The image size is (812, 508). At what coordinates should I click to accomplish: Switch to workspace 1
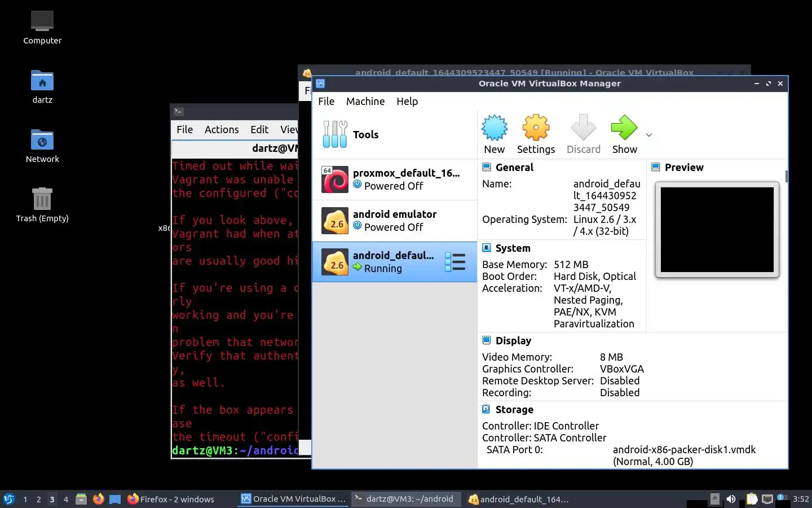pyautogui.click(x=25, y=499)
